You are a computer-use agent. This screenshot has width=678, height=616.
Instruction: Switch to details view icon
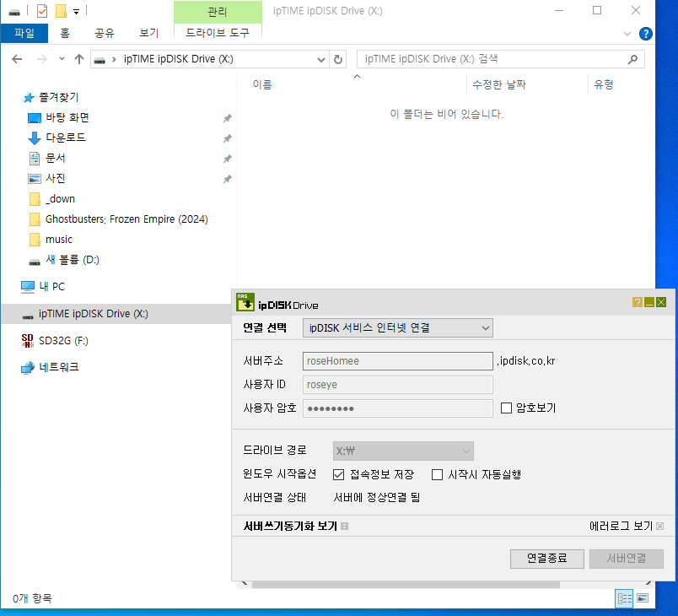click(624, 598)
